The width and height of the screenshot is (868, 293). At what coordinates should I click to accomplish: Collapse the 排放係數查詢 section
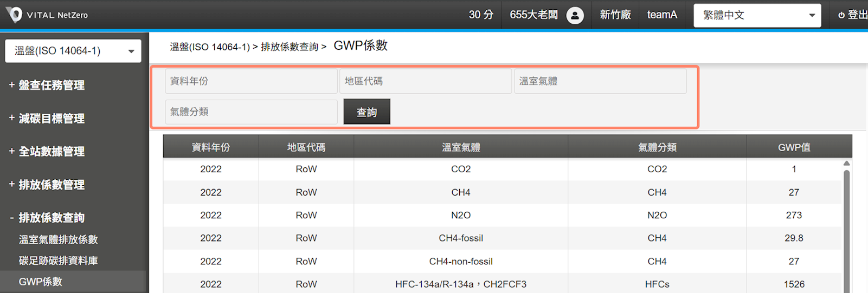[51, 218]
